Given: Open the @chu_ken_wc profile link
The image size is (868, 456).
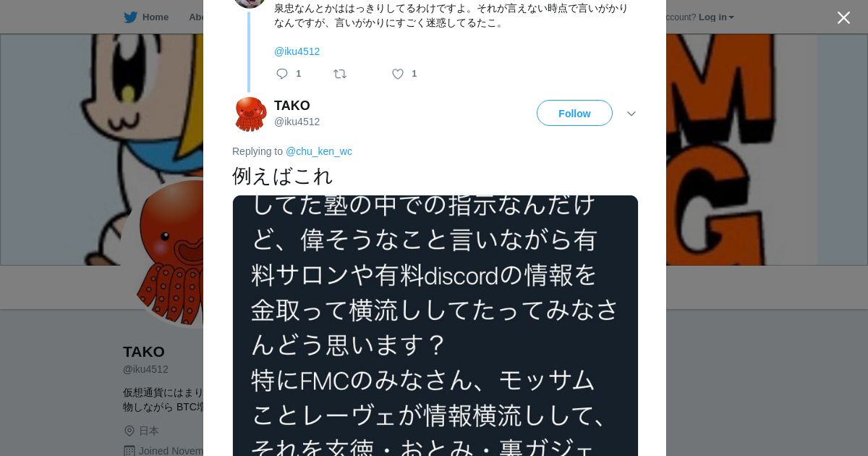Looking at the screenshot, I should [x=319, y=151].
